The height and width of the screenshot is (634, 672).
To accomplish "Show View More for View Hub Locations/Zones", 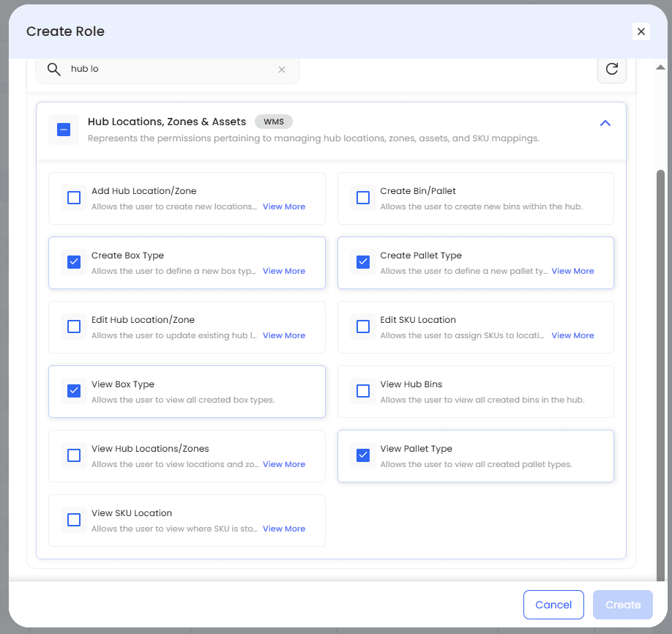I will pyautogui.click(x=284, y=464).
